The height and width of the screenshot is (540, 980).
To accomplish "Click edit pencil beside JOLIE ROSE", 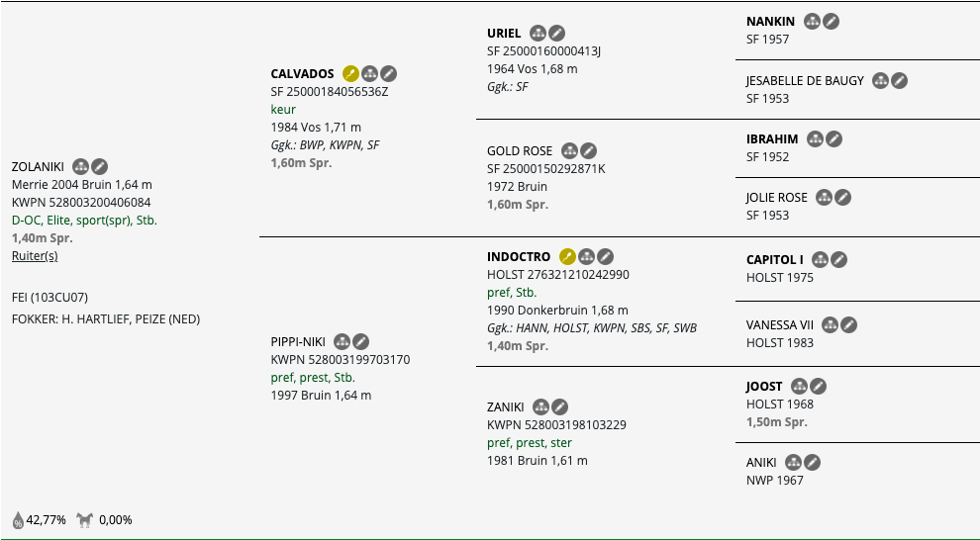I will tap(843, 197).
